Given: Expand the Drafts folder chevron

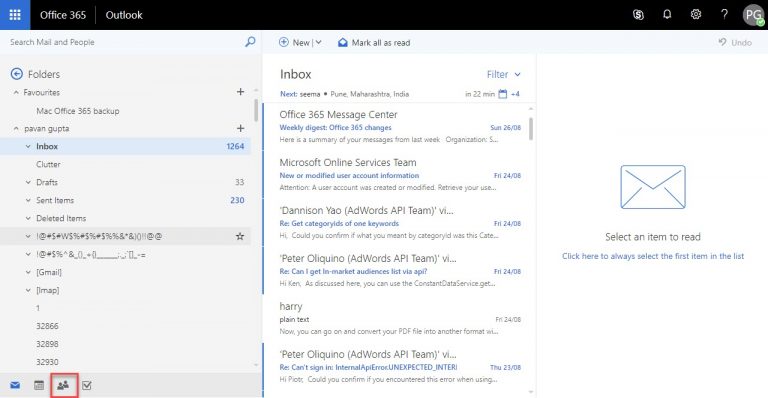Looking at the screenshot, I should coord(28,182).
